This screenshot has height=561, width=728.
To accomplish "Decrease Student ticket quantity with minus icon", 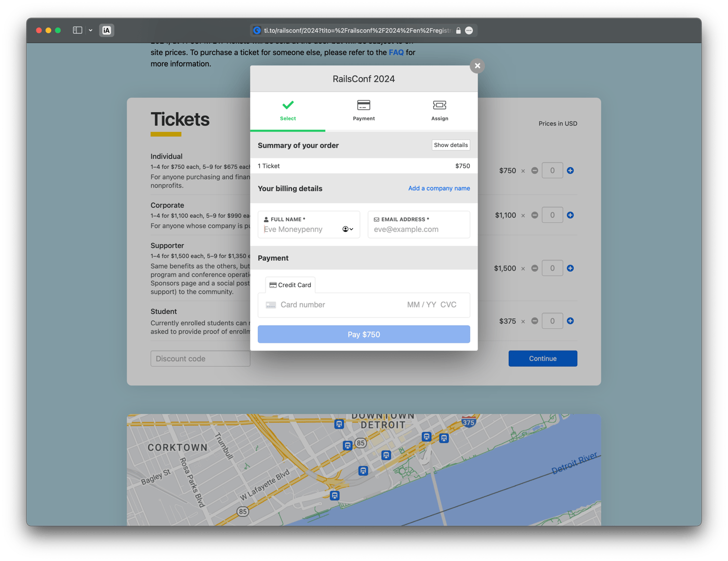I will click(535, 321).
